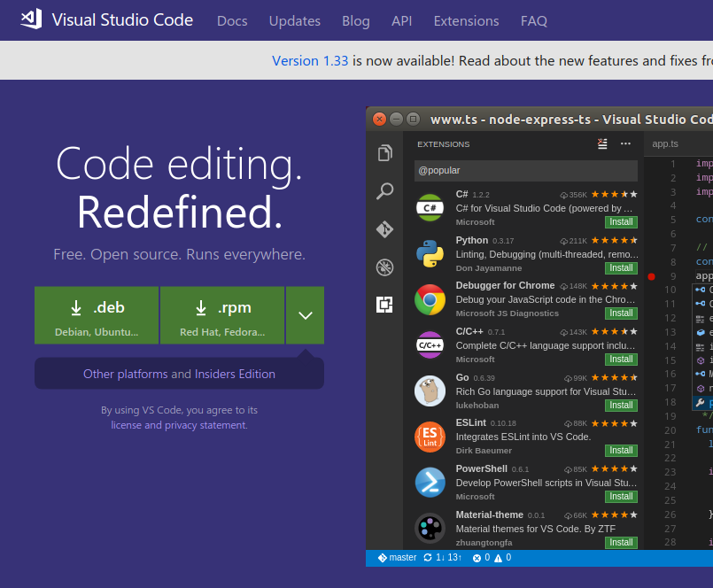The image size is (713, 588).
Task: Click the ESLint extension icon
Action: point(430,437)
